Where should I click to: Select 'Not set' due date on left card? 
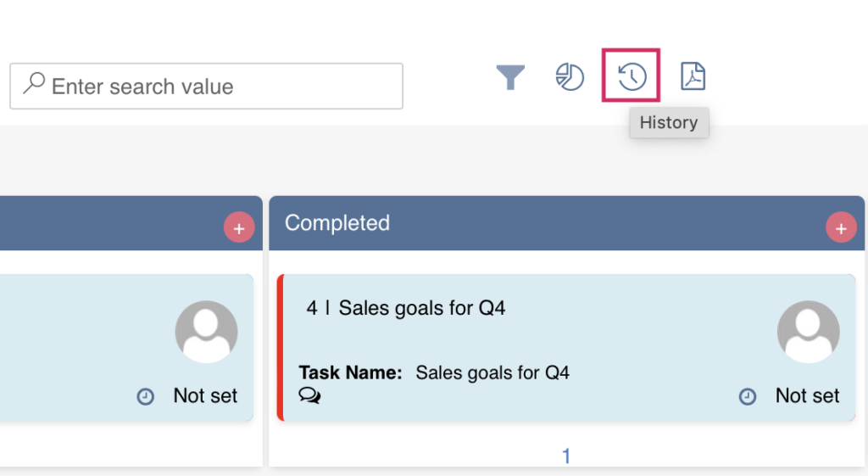(205, 395)
